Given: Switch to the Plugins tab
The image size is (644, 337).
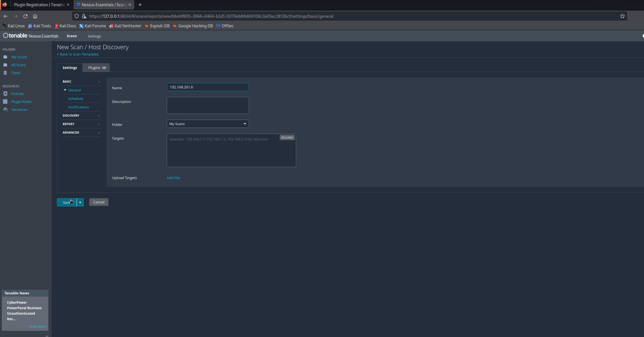Looking at the screenshot, I should [94, 68].
